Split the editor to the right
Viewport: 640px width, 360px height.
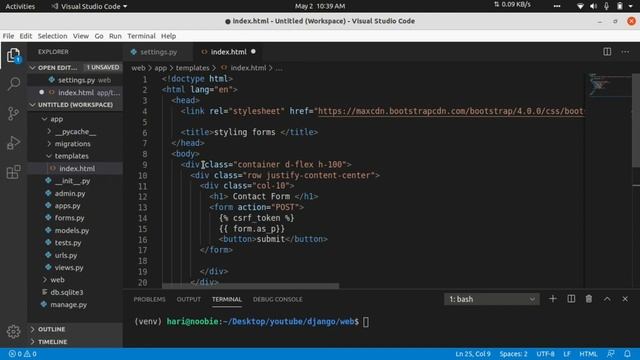(607, 52)
